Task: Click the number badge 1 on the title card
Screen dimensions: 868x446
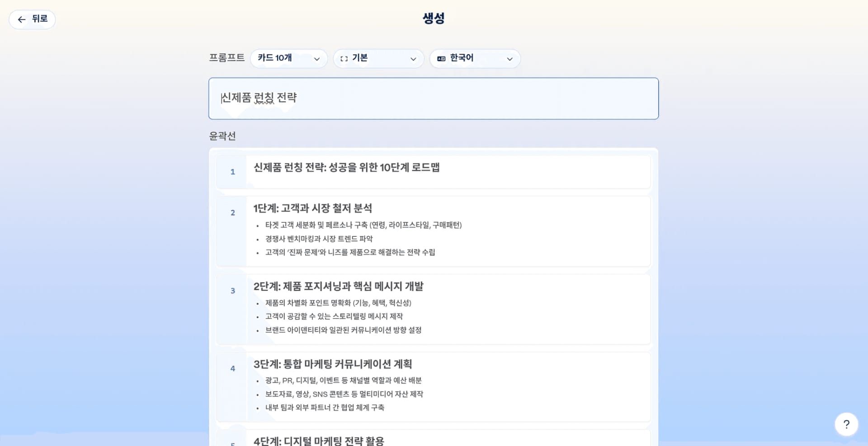Action: [x=232, y=172]
